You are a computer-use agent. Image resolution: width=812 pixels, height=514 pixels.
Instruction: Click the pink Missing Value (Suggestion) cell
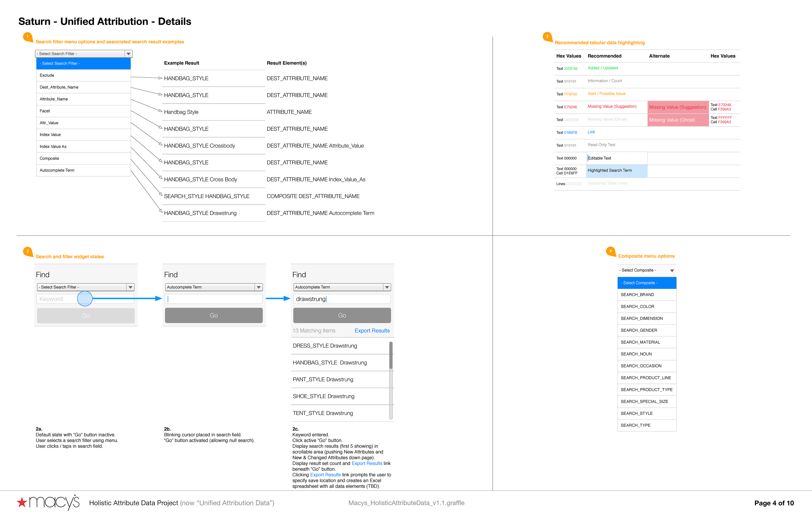pos(678,107)
